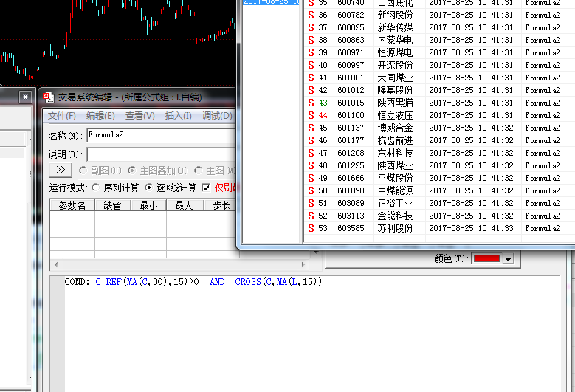Click the >> expand button

[x=61, y=170]
